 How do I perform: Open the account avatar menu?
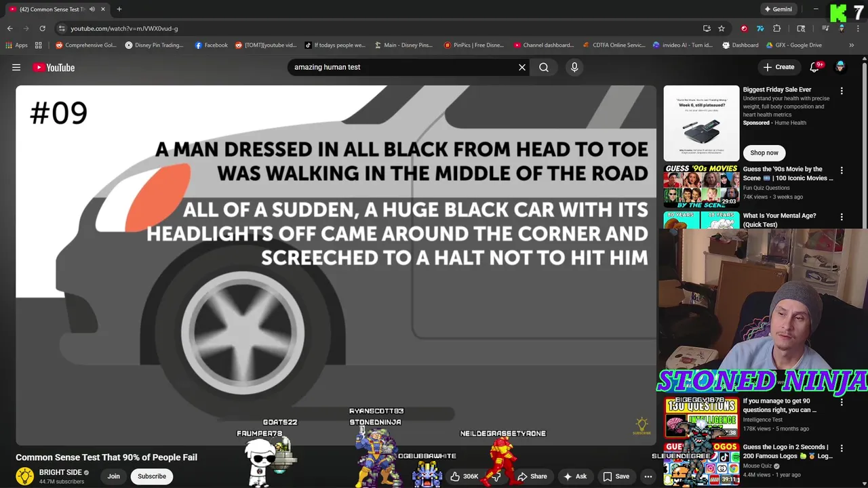pos(840,66)
